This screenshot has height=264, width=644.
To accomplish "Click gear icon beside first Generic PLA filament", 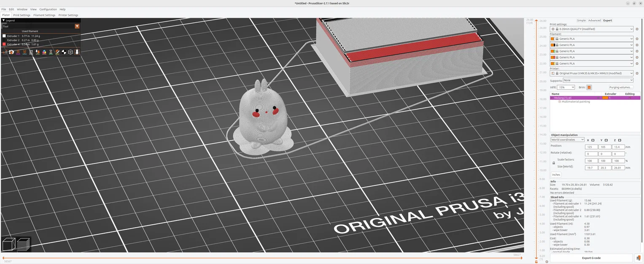I will (637, 39).
